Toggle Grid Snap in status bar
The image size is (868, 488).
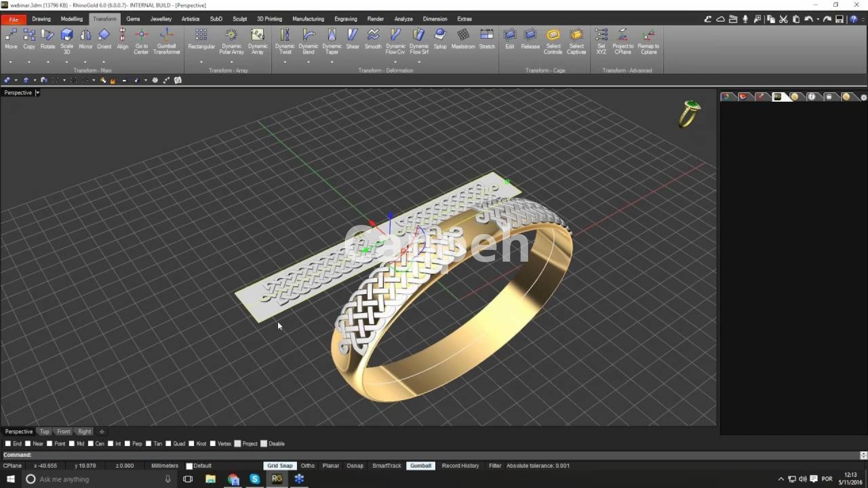[x=279, y=466]
